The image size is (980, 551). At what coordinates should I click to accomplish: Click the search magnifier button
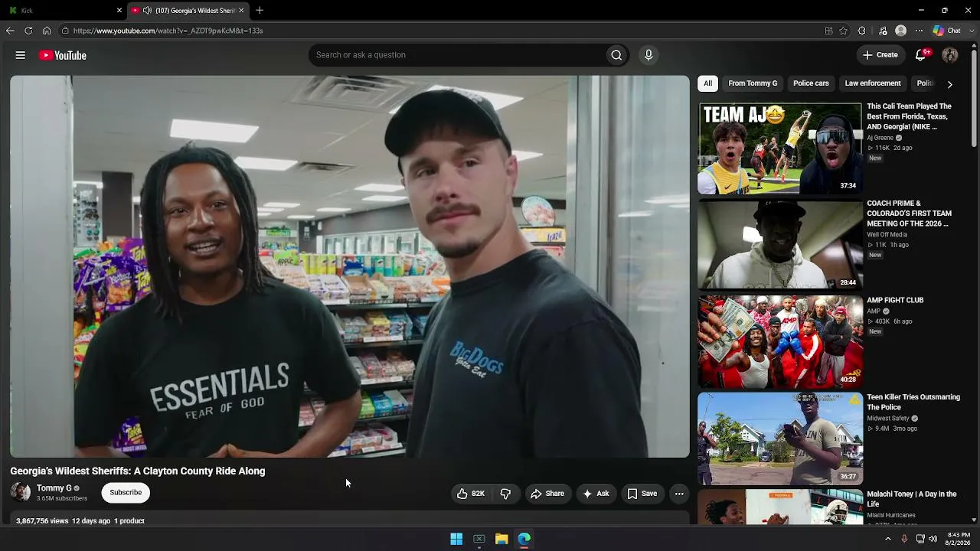click(x=616, y=55)
